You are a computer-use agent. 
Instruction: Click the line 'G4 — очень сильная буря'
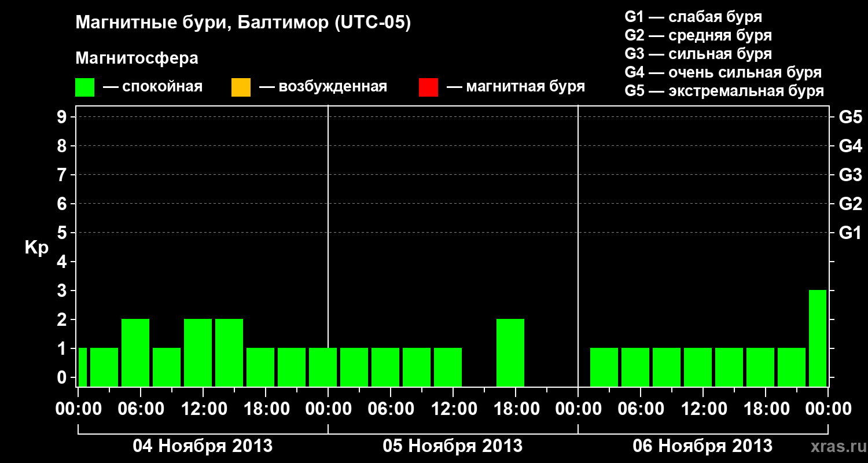tap(723, 72)
